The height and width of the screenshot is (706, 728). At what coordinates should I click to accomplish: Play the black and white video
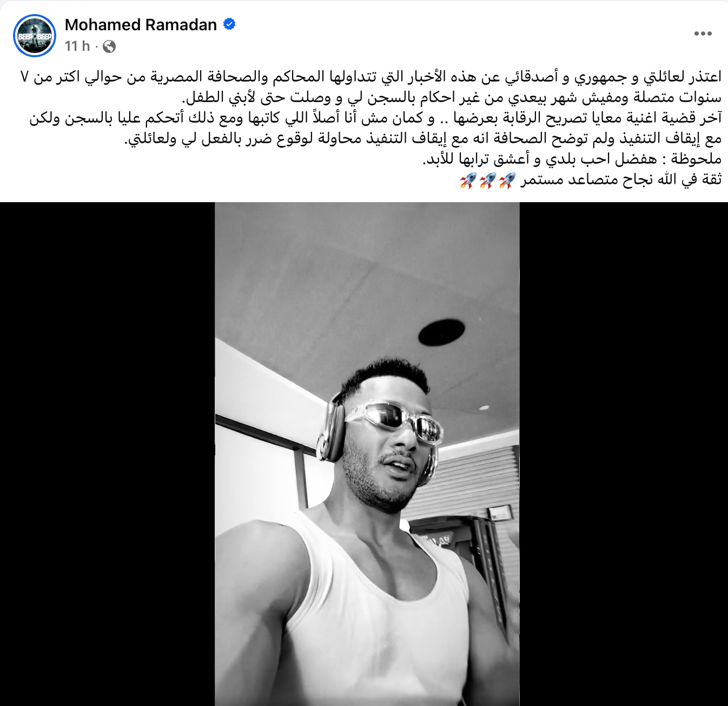[x=367, y=454]
